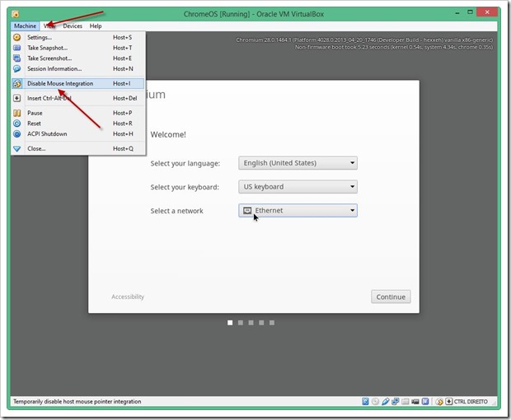Click keyboard capture status bar icon
This screenshot has height=420, width=511.
[x=448, y=401]
